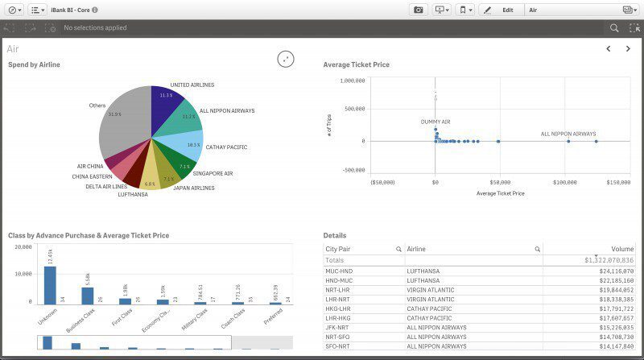
Task: Search the City Pair column
Action: click(x=398, y=250)
